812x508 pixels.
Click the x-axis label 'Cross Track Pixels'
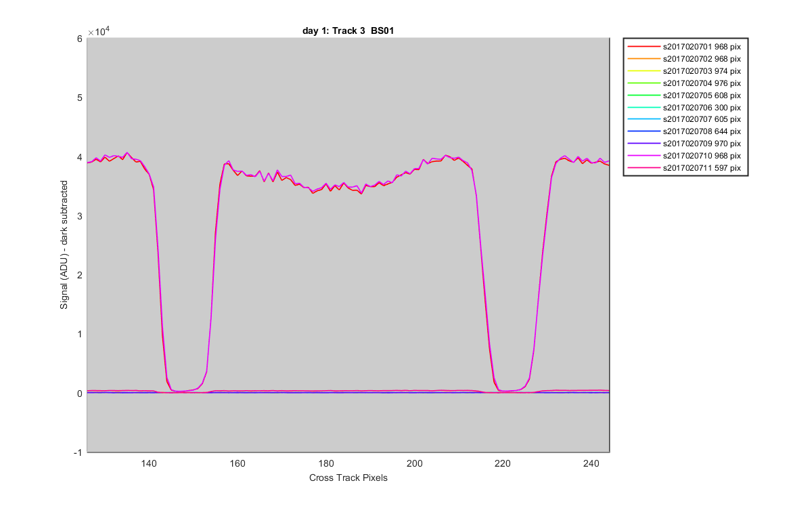(x=348, y=478)
